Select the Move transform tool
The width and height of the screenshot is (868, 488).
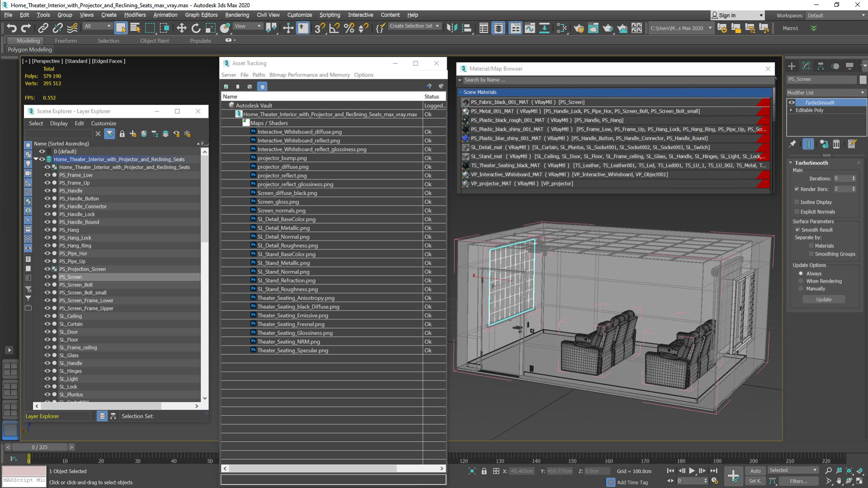point(181,28)
